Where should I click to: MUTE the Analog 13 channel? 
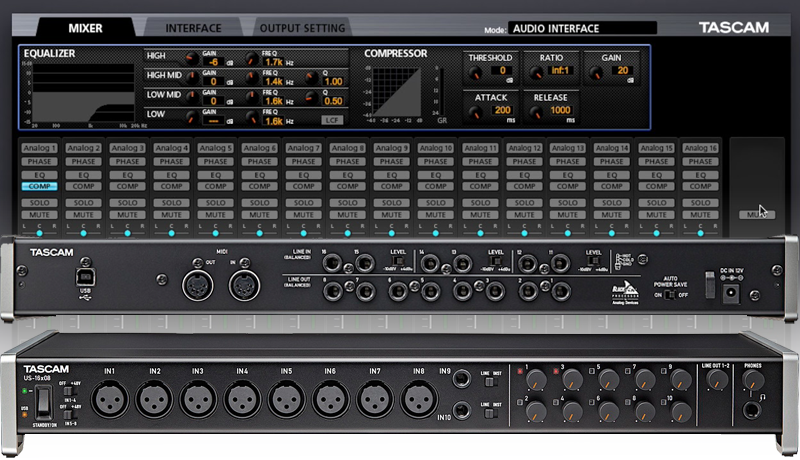[567, 215]
